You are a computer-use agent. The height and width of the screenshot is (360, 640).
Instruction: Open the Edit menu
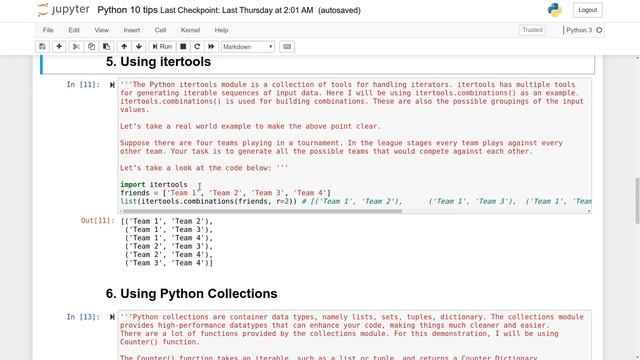[74, 30]
